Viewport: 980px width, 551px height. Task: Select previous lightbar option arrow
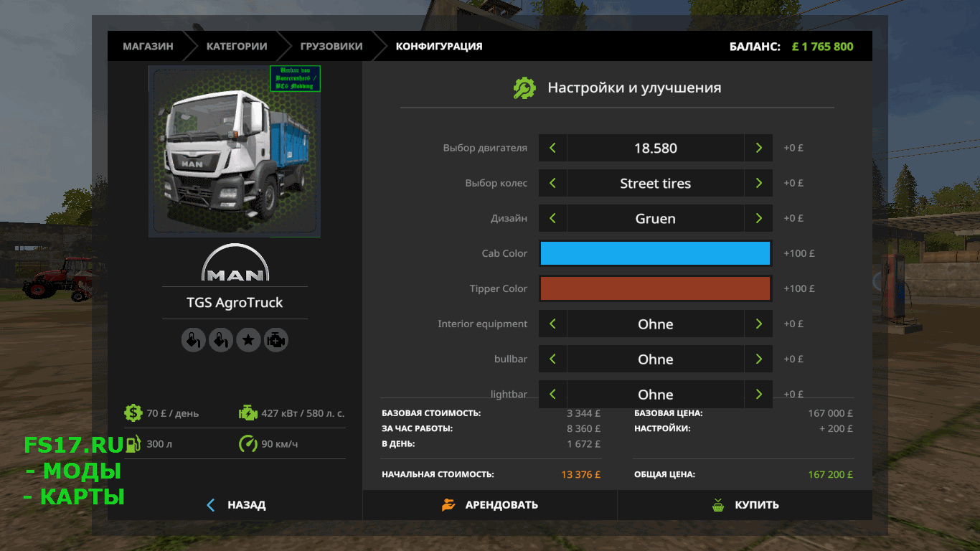tap(552, 394)
